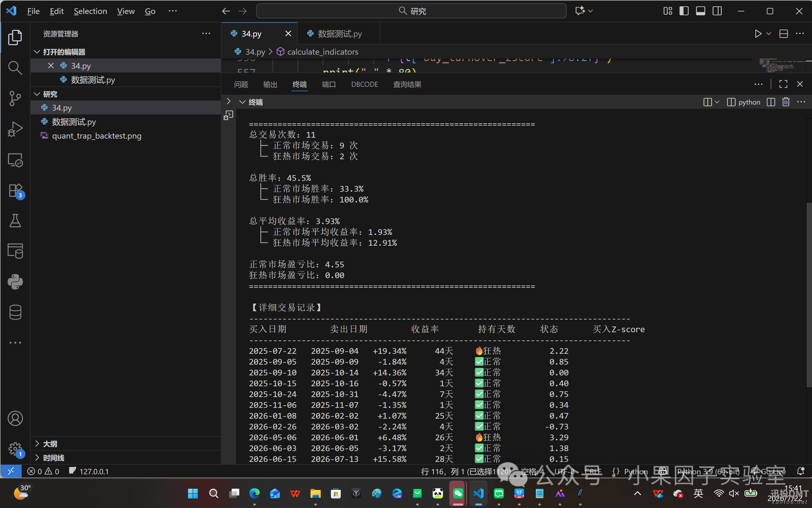Collapse the 打开的编辑器 section
The width and height of the screenshot is (812, 508).
(x=37, y=52)
